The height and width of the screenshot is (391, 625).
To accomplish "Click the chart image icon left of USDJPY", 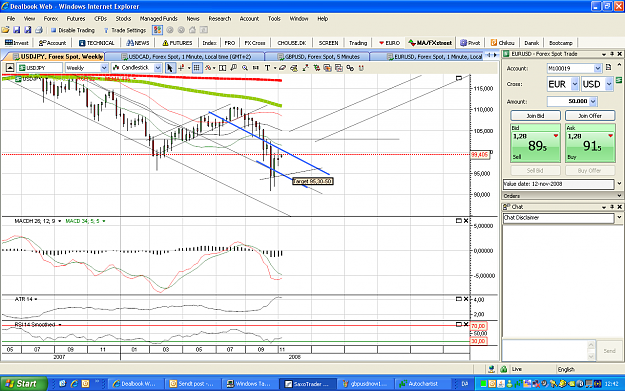I will point(10,68).
